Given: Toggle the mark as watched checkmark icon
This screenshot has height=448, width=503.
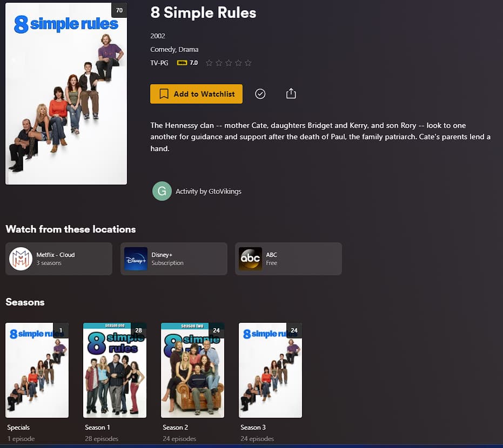Looking at the screenshot, I should (260, 94).
